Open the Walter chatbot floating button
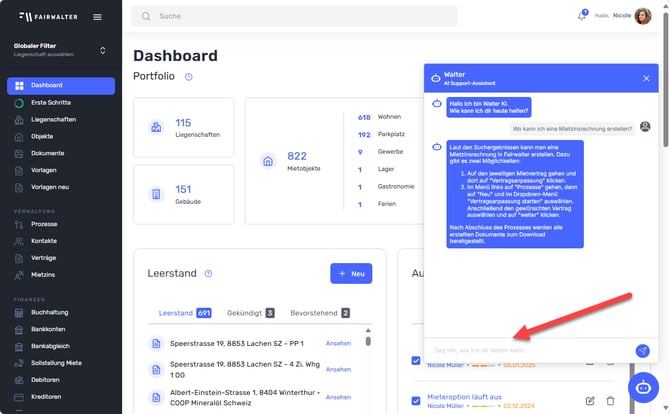Screen dimensions: 670x414 click(642, 387)
